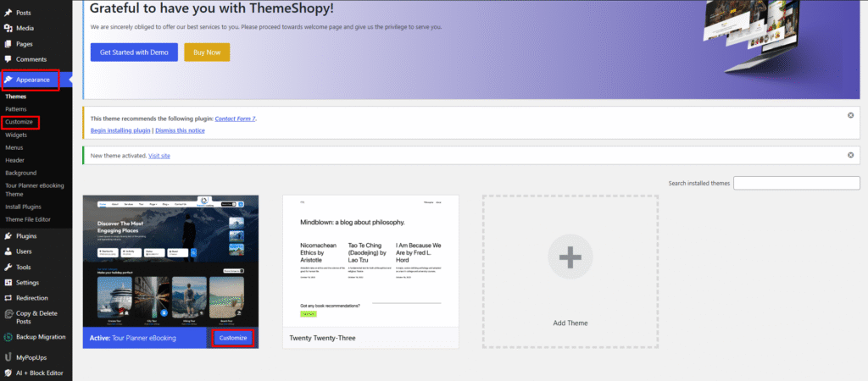
Task: Open Background in Appearance submenu
Action: (21, 173)
